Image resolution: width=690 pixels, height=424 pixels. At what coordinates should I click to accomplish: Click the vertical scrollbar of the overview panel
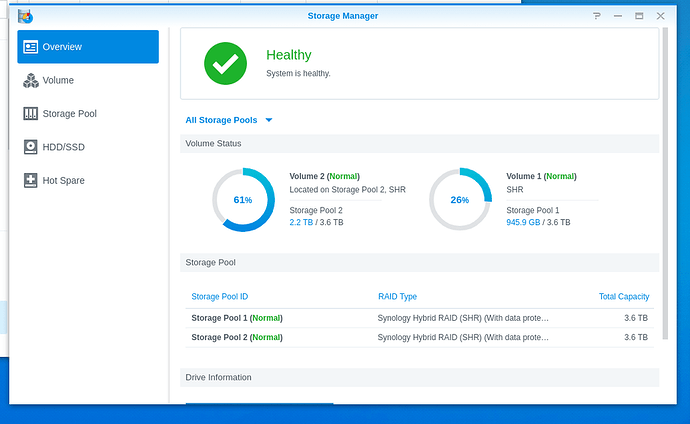[665, 183]
